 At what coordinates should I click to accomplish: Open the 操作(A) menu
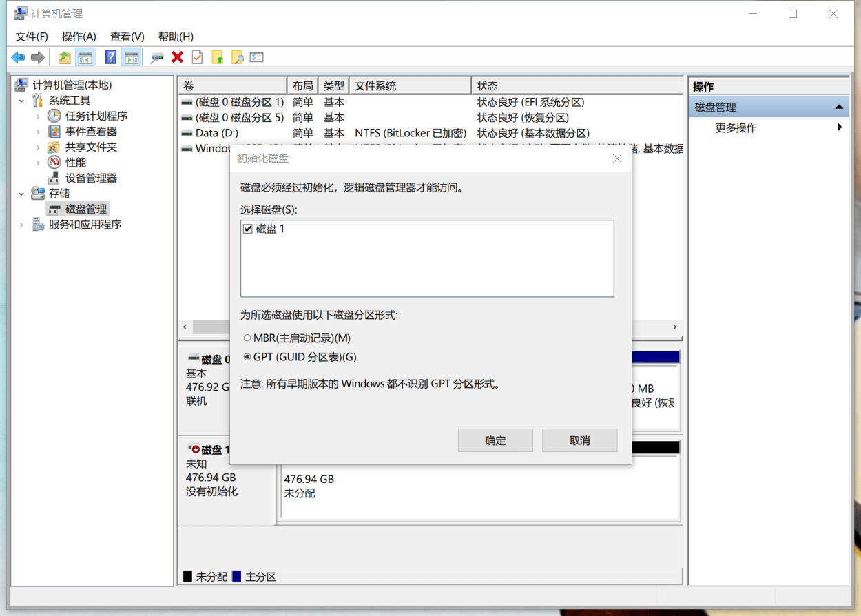[79, 37]
